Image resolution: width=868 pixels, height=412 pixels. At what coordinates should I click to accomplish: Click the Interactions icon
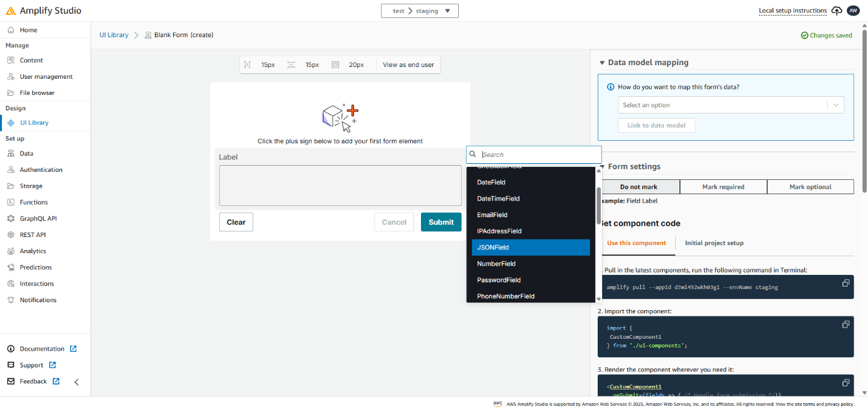(x=11, y=284)
